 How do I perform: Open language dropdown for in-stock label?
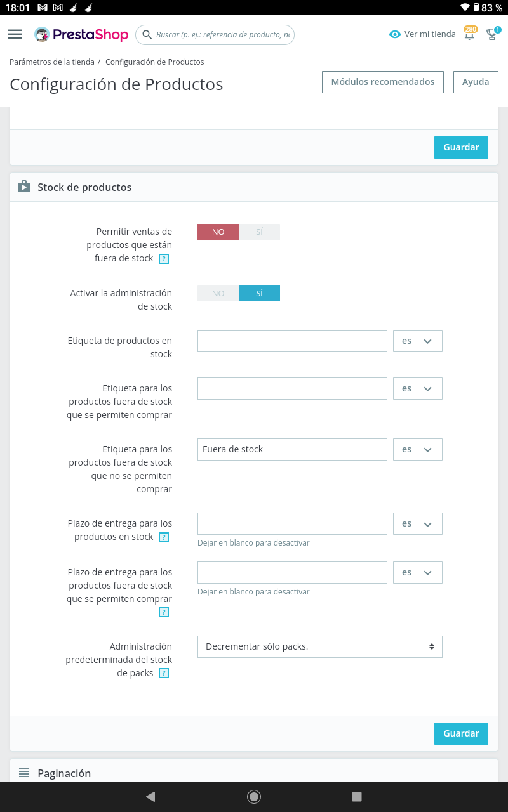point(417,341)
